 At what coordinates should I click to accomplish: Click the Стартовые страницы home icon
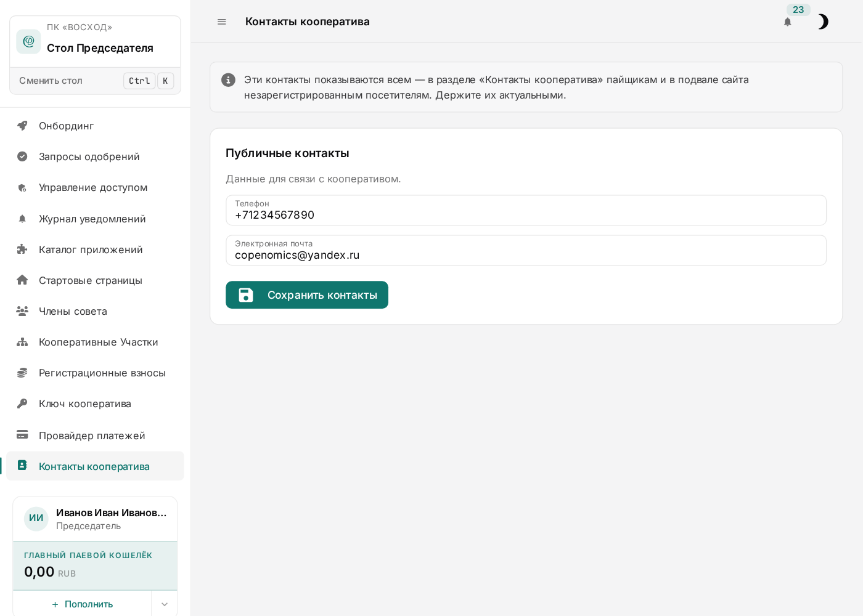coord(22,280)
